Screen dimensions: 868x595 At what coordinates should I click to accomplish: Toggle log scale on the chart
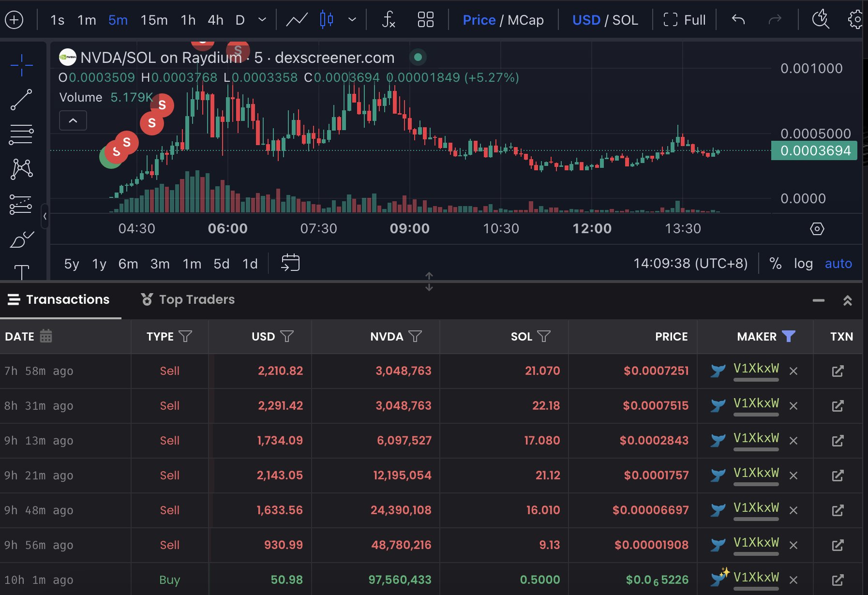click(803, 264)
